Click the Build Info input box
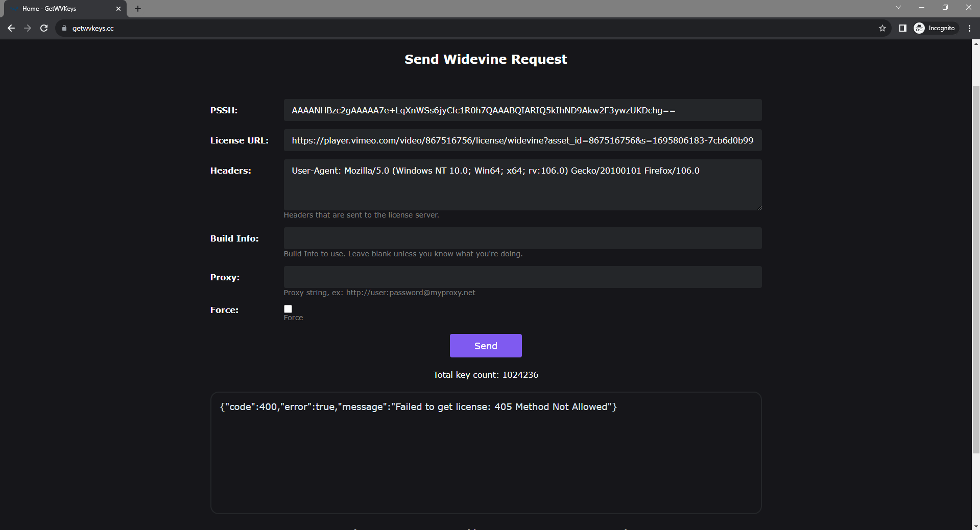Screen dimensions: 980x530 pyautogui.click(x=522, y=238)
